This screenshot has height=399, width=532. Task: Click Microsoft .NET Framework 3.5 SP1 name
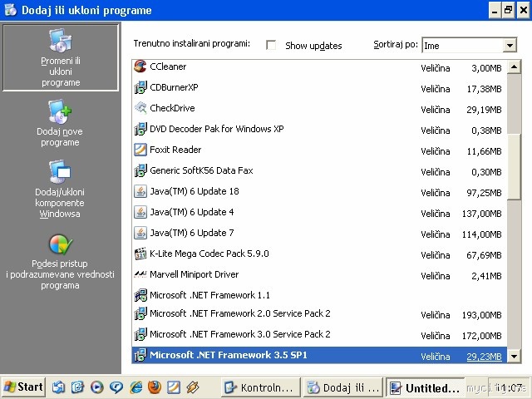[x=229, y=355]
